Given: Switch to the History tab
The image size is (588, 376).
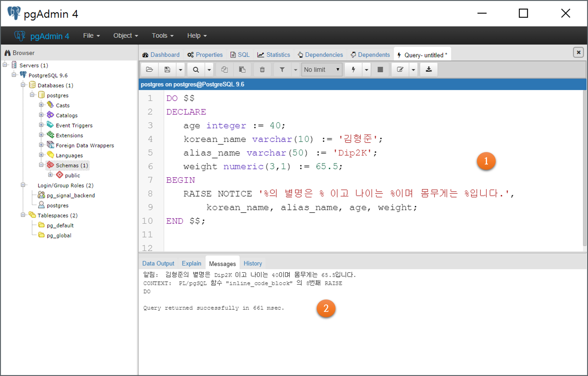Looking at the screenshot, I should point(253,263).
